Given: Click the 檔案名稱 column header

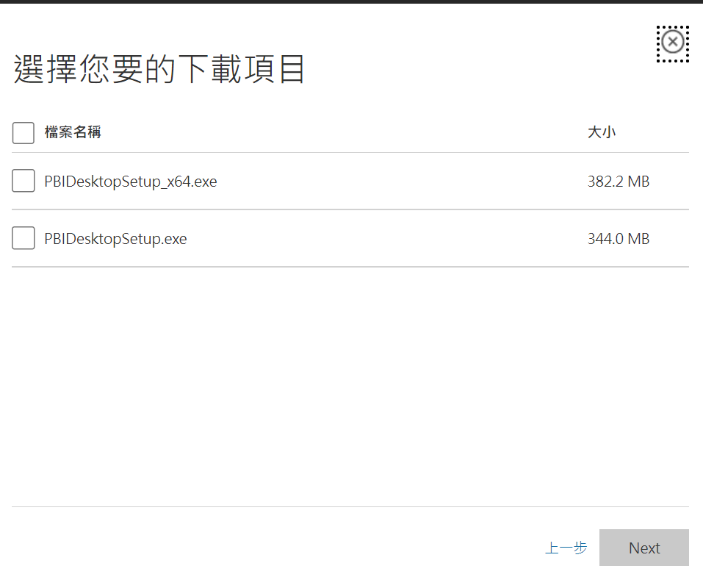Looking at the screenshot, I should 73,132.
